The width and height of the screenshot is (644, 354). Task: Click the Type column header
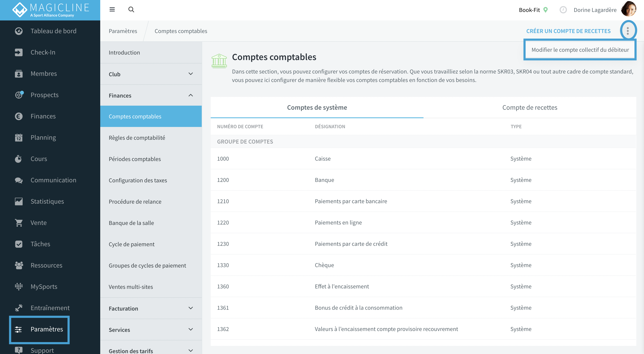[x=516, y=127]
